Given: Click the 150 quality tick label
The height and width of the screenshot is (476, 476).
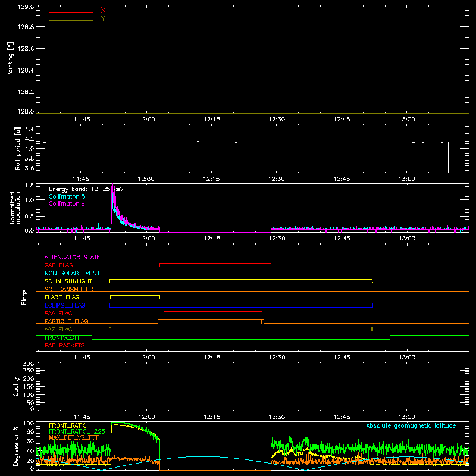Looking at the screenshot, I should [28, 387].
